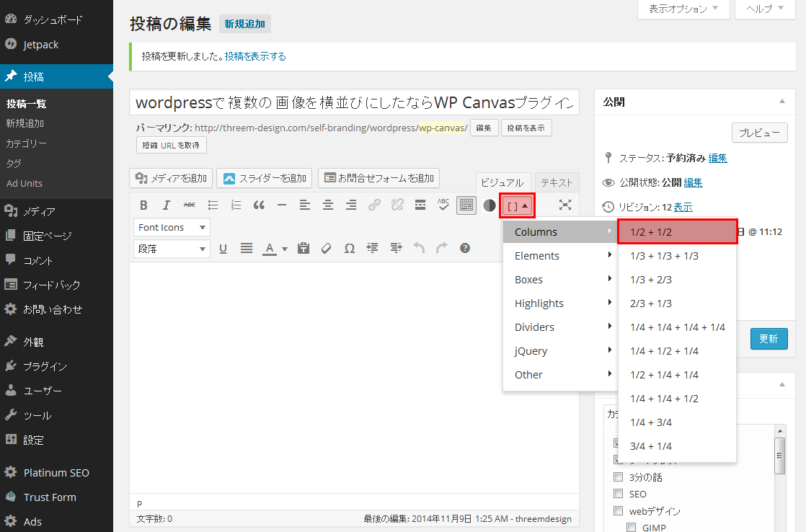Choose the 1/4 + 3/4 layout
The width and height of the screenshot is (806, 532).
coord(678,422)
